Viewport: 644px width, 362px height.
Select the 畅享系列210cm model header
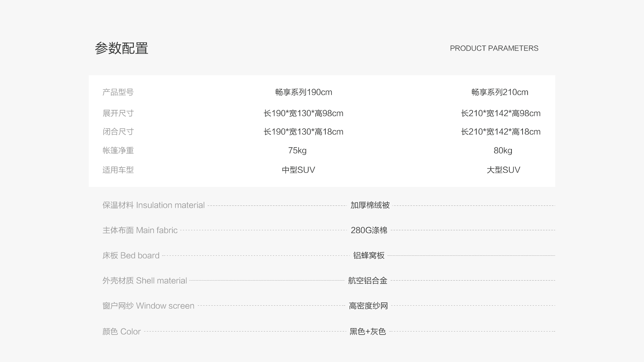[500, 92]
